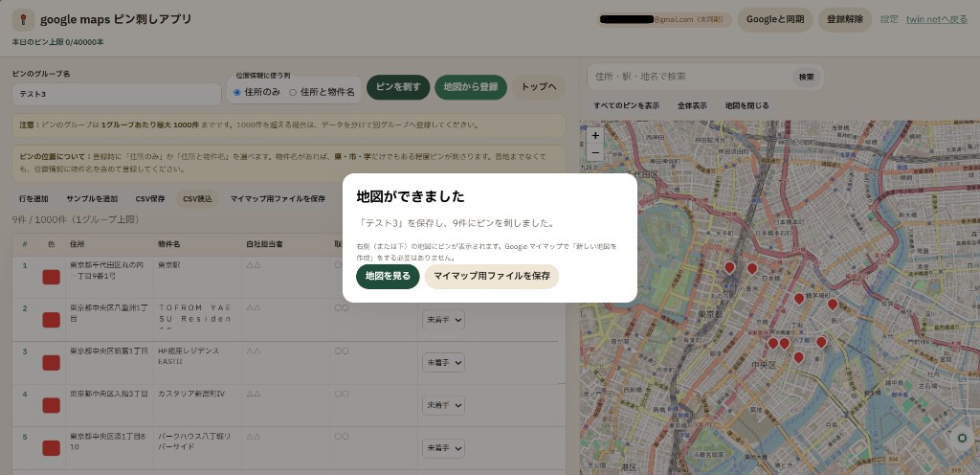Click the 9件 / 1000件 count text
This screenshot has height=475, width=980.
(76, 219)
